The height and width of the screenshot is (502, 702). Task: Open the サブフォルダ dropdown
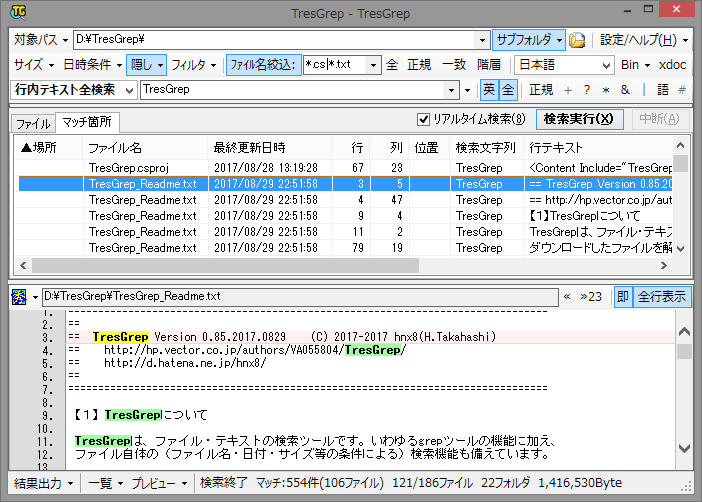[x=529, y=40]
